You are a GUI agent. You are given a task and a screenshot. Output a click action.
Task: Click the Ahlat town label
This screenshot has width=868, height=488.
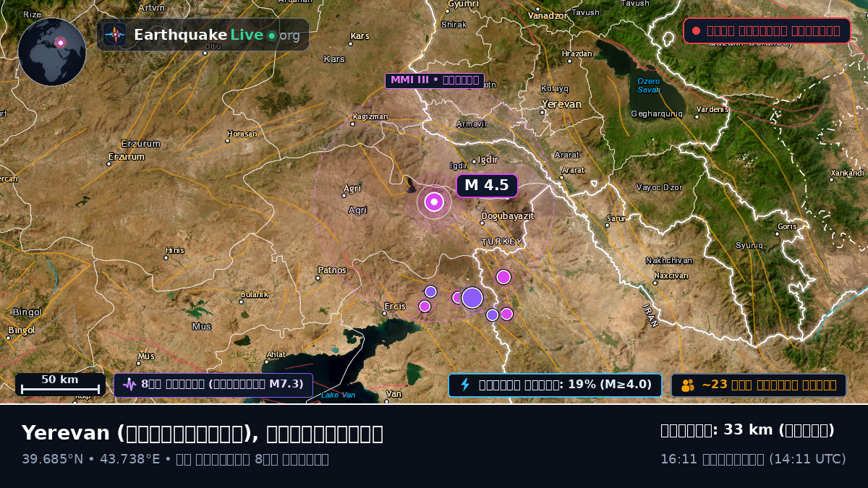tap(276, 354)
